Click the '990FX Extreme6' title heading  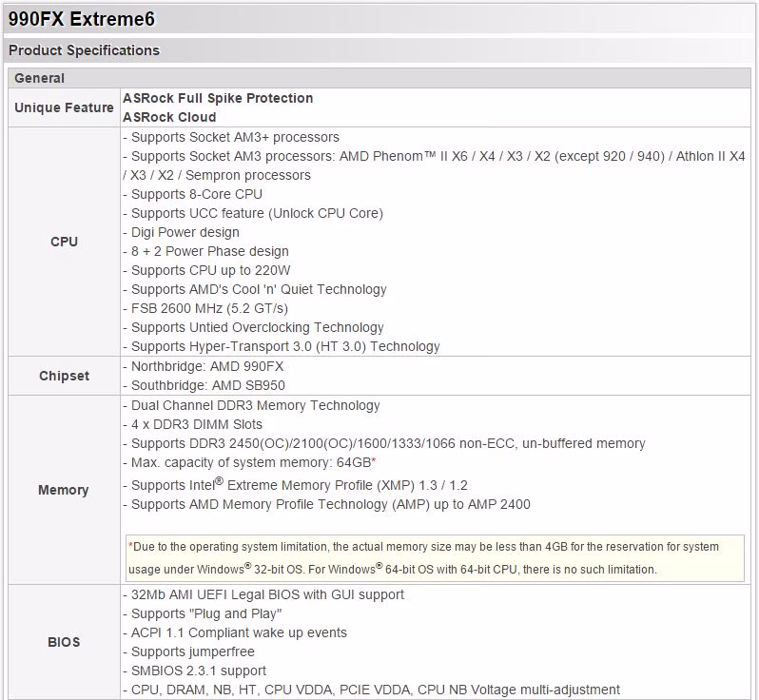pos(82,19)
